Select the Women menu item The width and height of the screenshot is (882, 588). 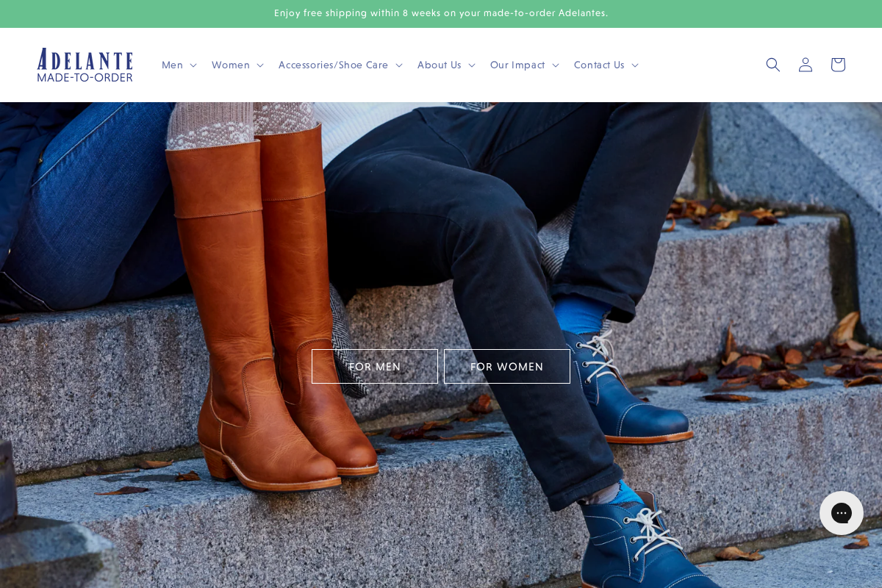(232, 65)
